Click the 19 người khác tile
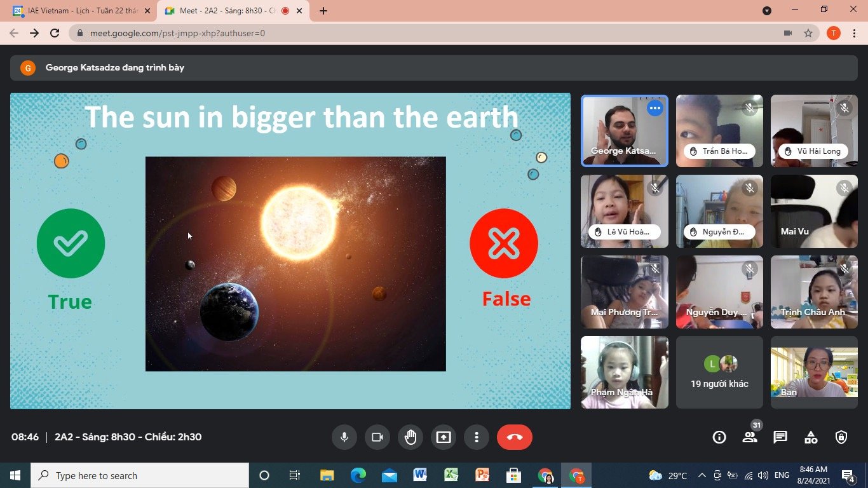The height and width of the screenshot is (488, 868). point(719,372)
